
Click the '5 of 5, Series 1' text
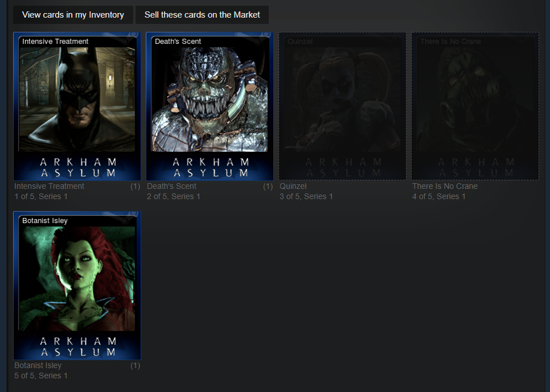point(41,376)
